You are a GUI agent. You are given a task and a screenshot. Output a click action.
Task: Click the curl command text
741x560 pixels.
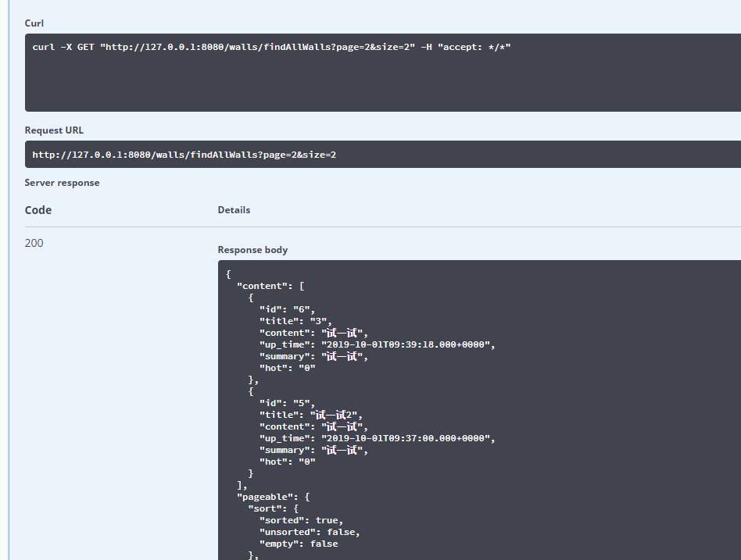271,47
